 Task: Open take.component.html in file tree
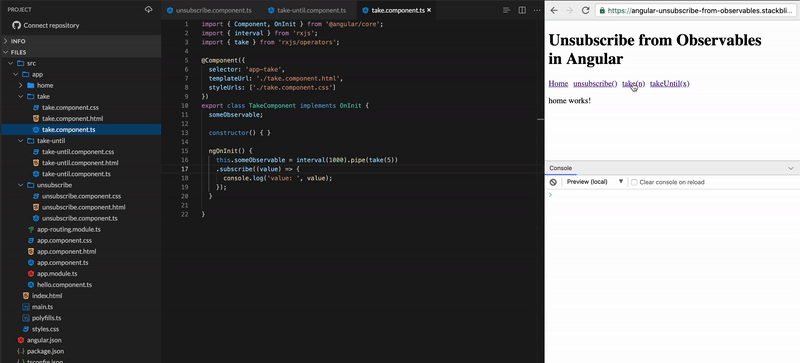(72, 118)
